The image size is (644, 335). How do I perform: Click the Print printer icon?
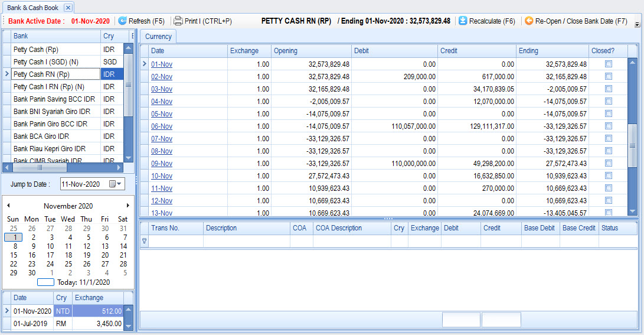178,21
